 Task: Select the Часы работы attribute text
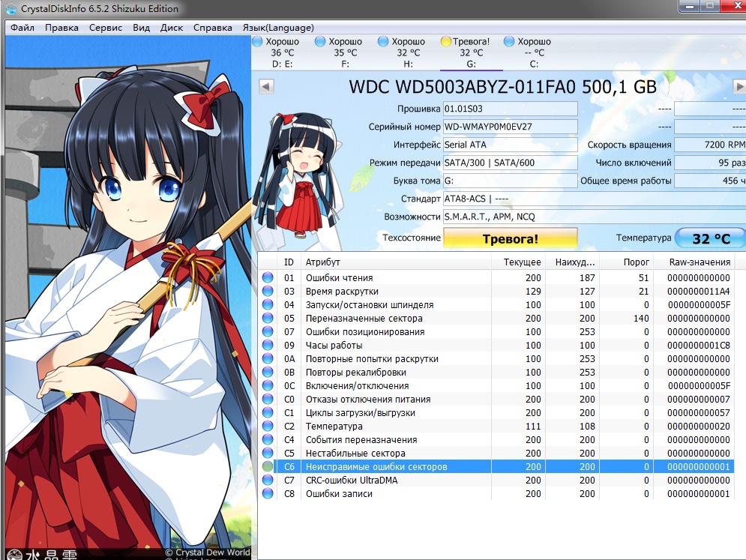[334, 346]
